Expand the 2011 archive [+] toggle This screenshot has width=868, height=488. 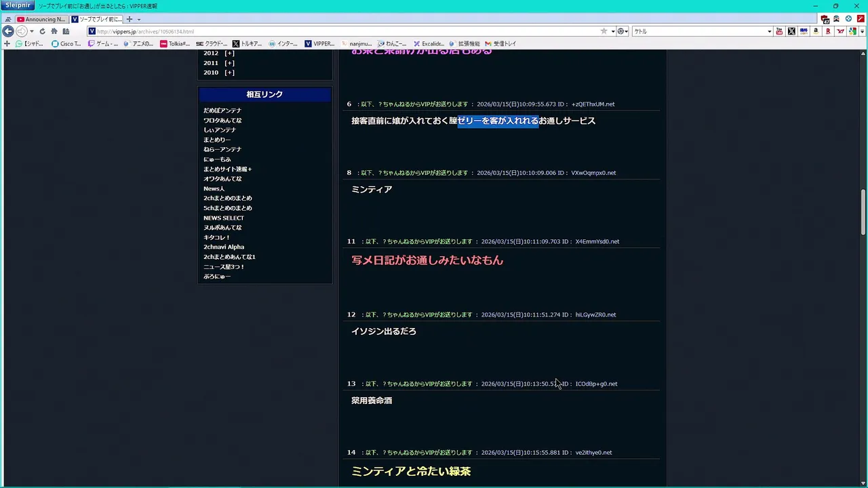click(x=229, y=63)
